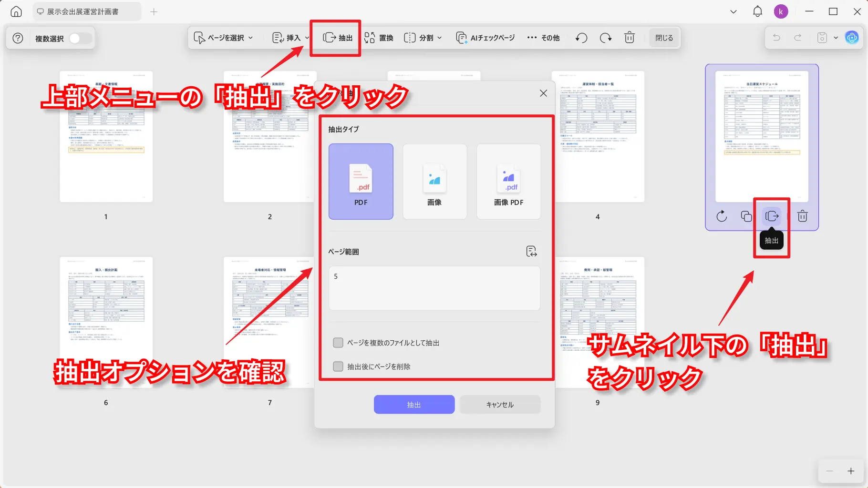Select 画像 extraction type

coord(434,182)
